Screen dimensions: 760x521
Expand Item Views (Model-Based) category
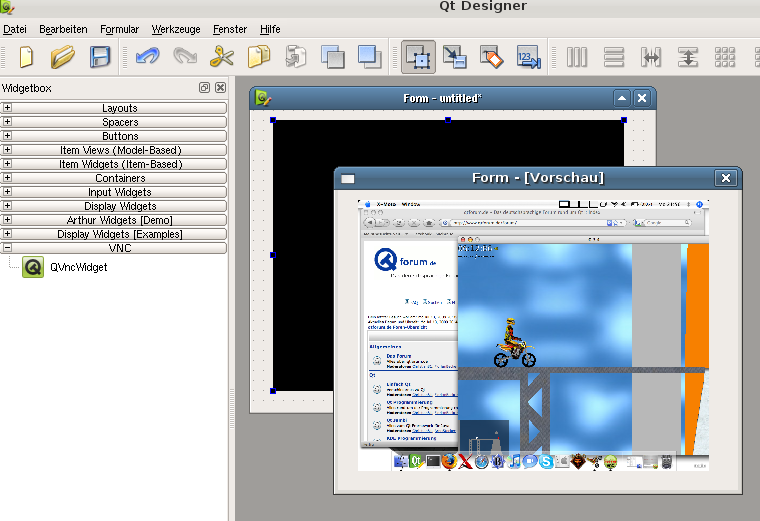[x=7, y=150]
